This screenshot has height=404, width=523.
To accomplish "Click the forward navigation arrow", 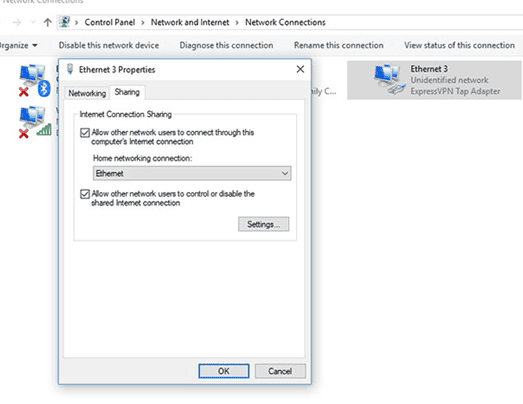I will click(x=17, y=22).
